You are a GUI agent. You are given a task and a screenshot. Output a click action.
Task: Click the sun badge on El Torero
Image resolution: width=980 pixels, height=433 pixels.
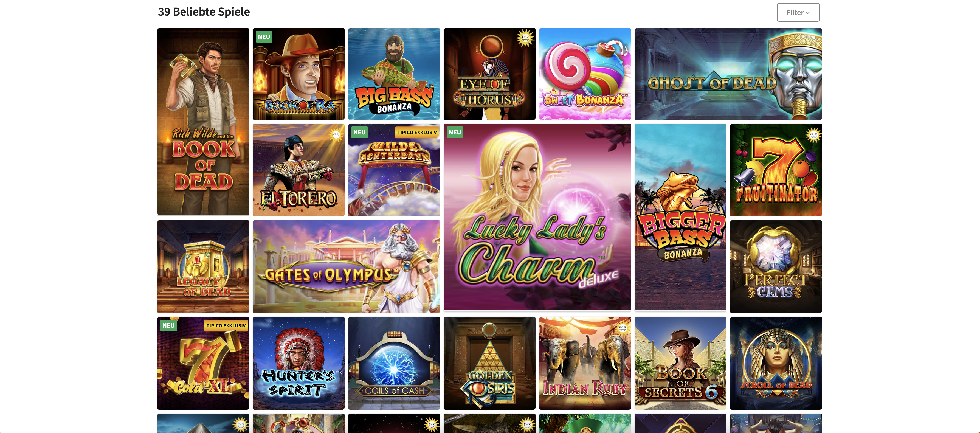[x=336, y=135]
